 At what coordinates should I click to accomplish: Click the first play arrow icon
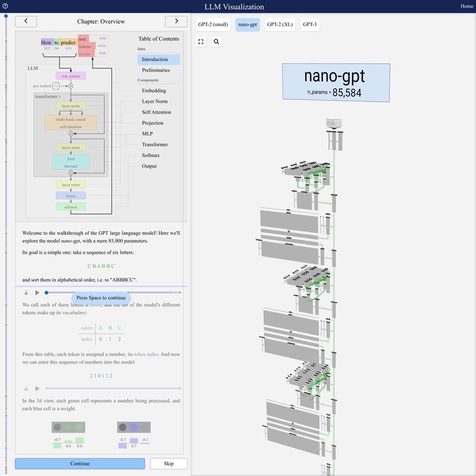click(x=37, y=293)
